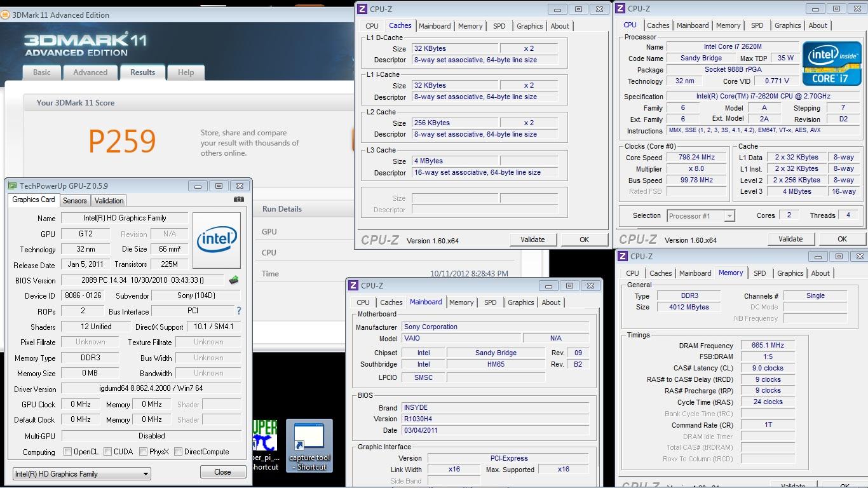Open the capture tool shortcut on desktop

[309, 445]
